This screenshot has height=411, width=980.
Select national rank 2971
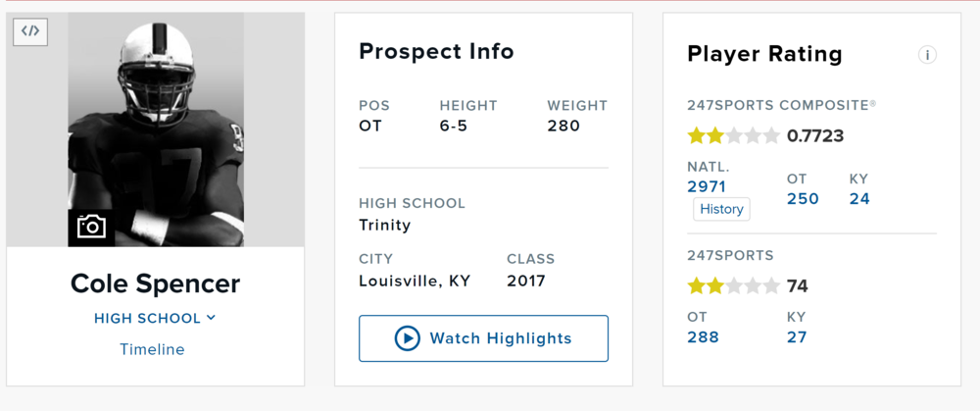(x=707, y=186)
